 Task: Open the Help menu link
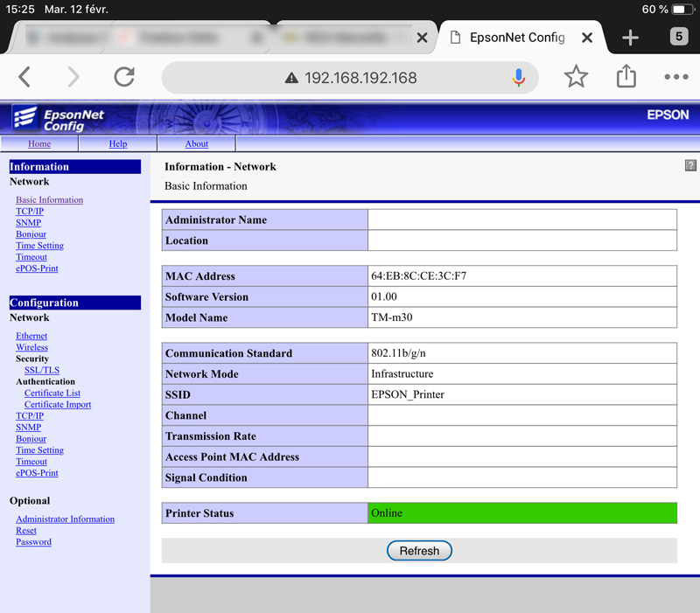(118, 143)
